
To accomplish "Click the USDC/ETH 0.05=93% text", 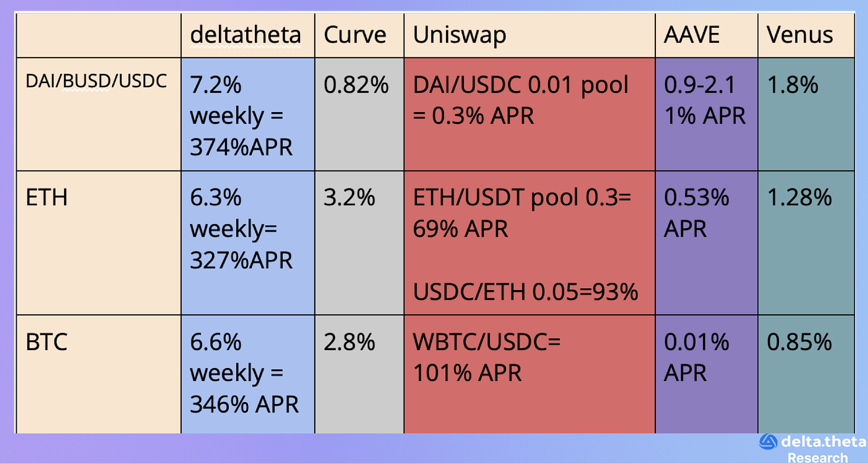I will click(525, 291).
